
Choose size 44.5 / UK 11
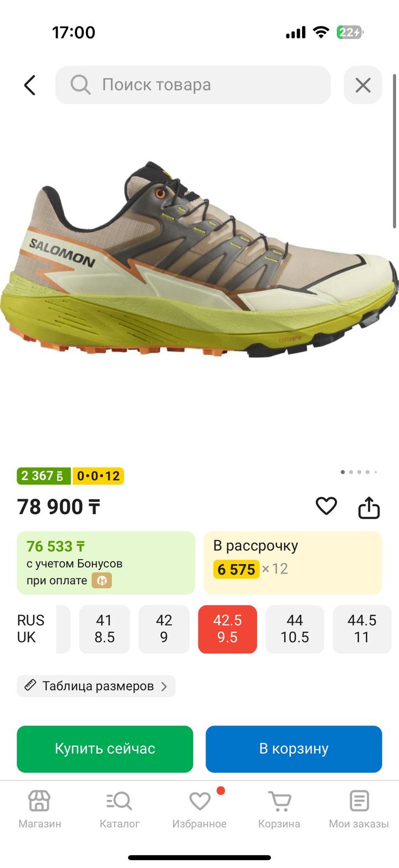[x=362, y=629]
